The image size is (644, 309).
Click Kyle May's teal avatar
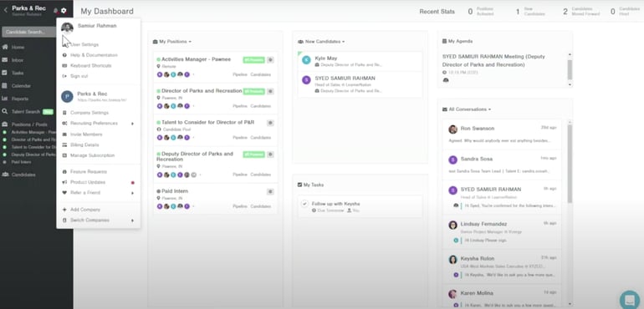click(x=306, y=60)
